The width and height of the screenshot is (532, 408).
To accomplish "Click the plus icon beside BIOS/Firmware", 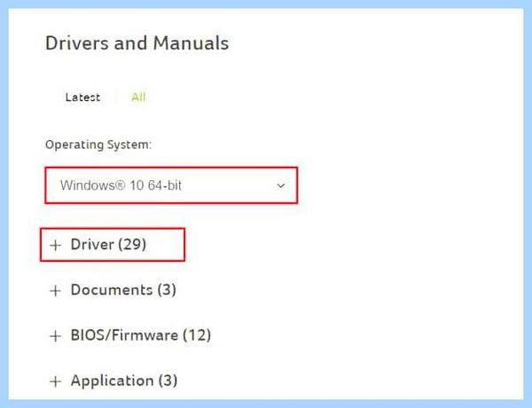I will (x=55, y=336).
